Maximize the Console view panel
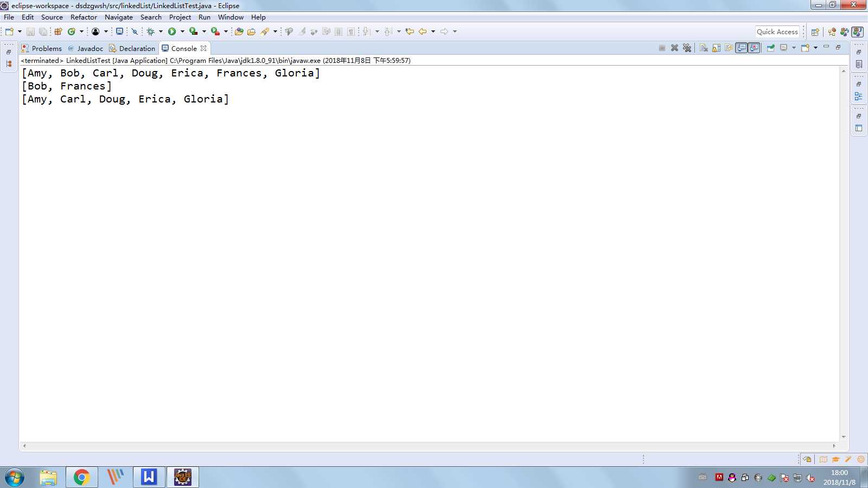 pyautogui.click(x=838, y=47)
